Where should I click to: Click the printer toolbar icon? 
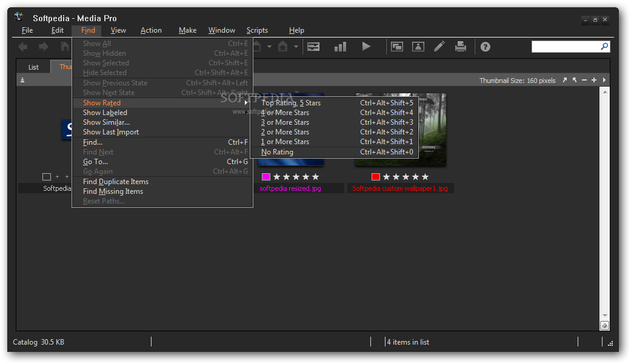tap(461, 47)
